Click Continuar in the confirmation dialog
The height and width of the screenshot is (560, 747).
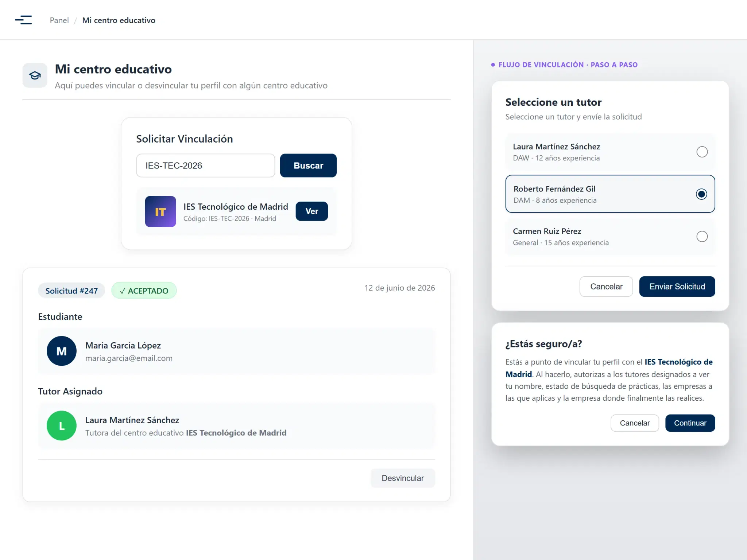point(690,423)
